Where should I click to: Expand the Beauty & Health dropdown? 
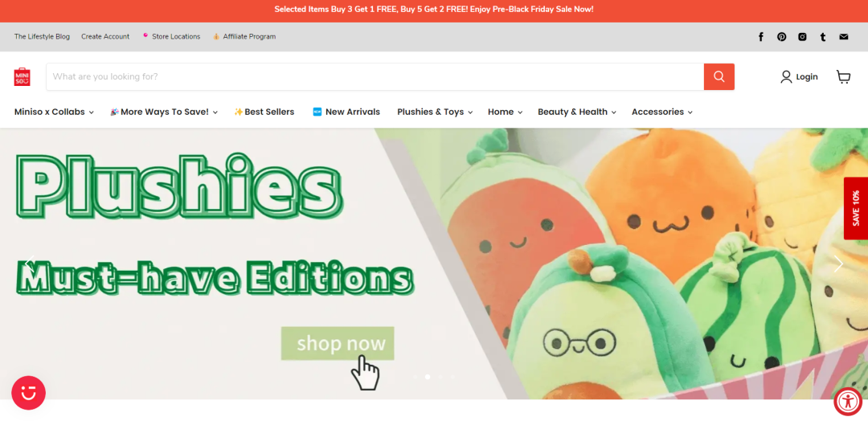pos(577,112)
